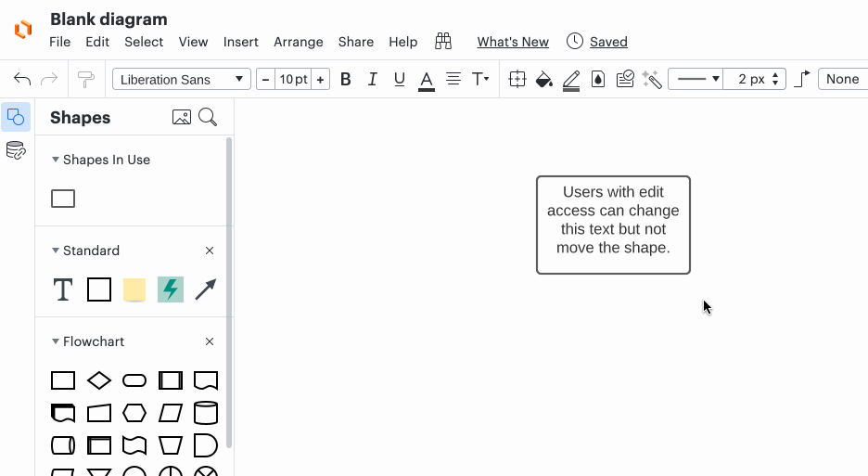Open the Select menu

[x=144, y=42]
